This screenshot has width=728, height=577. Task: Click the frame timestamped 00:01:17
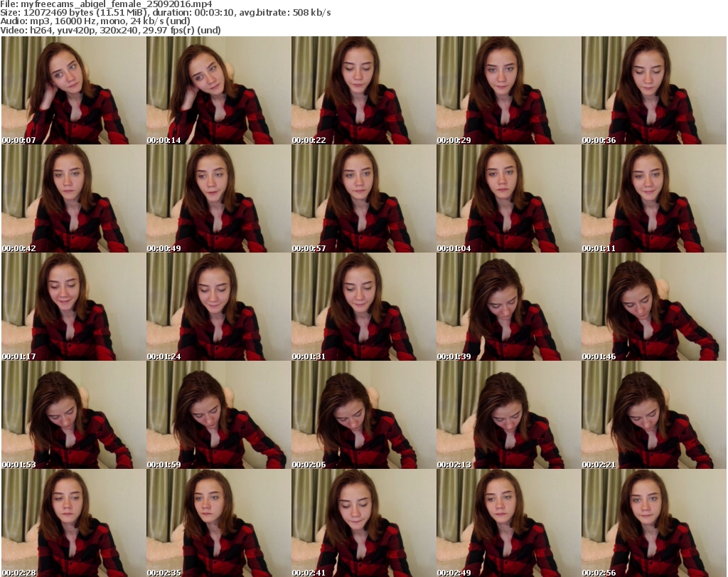point(73,307)
